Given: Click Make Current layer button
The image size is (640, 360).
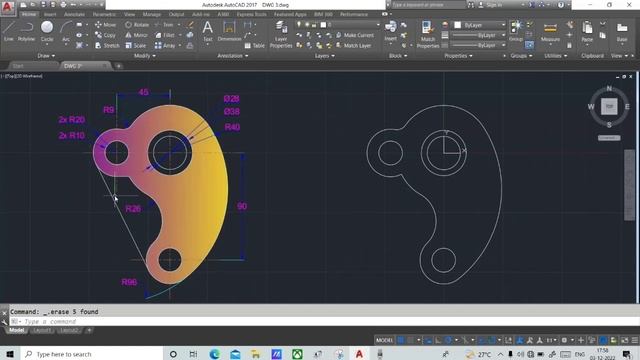Looking at the screenshot, I should coord(355,36).
